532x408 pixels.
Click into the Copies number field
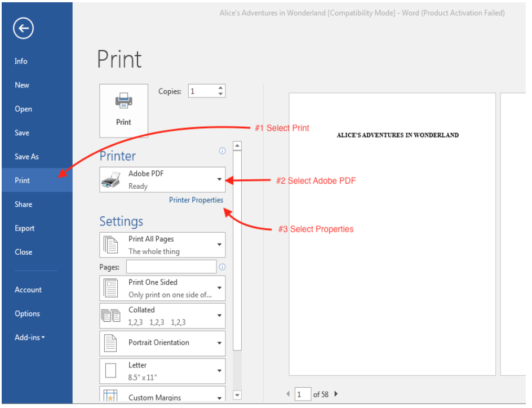click(x=202, y=91)
